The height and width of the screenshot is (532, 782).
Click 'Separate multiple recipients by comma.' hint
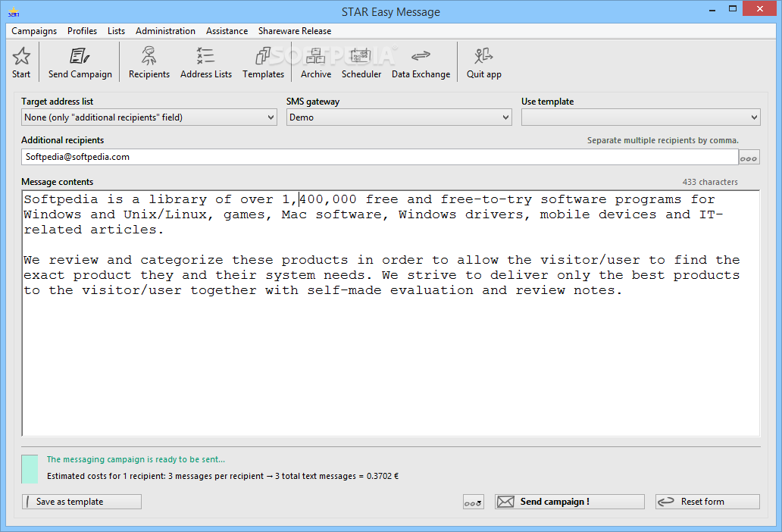pos(662,141)
